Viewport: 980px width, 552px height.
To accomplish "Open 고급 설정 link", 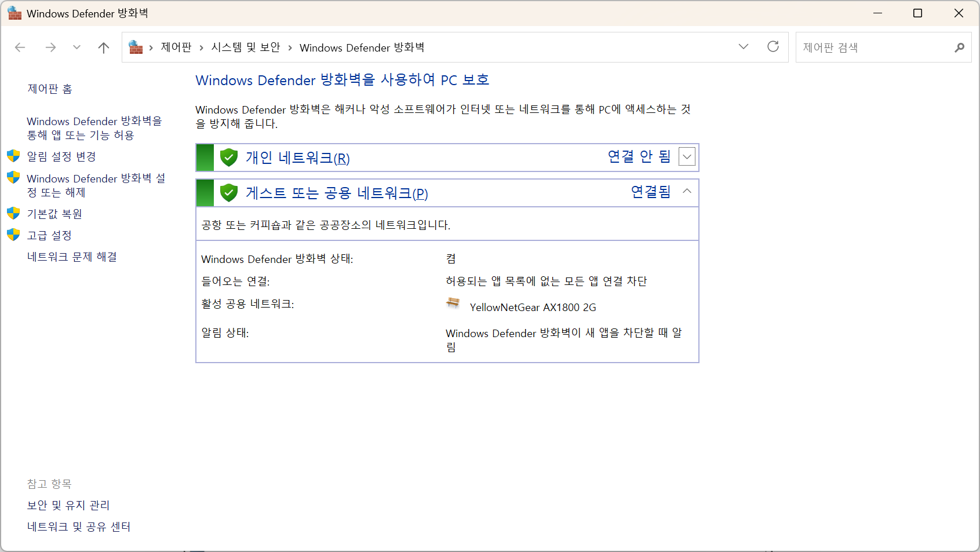I will point(49,235).
